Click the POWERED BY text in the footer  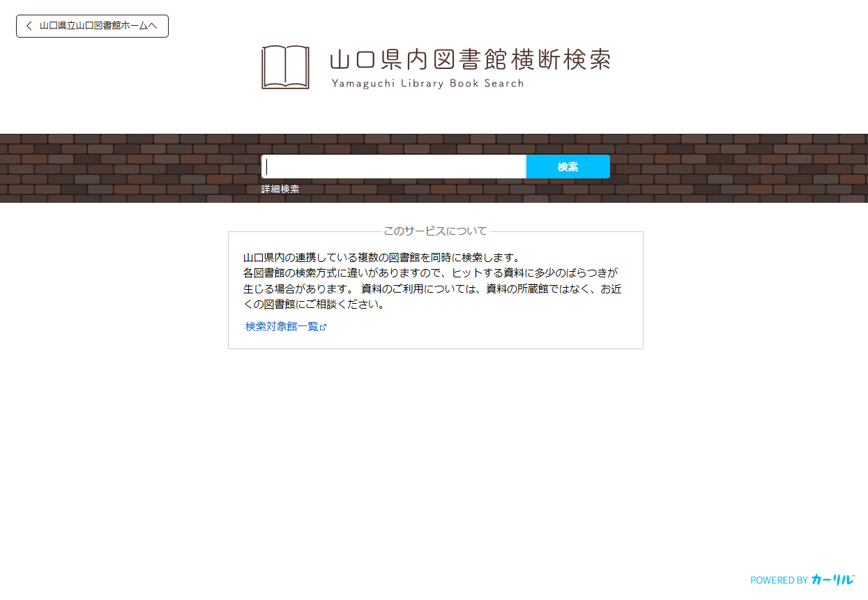[x=779, y=580]
